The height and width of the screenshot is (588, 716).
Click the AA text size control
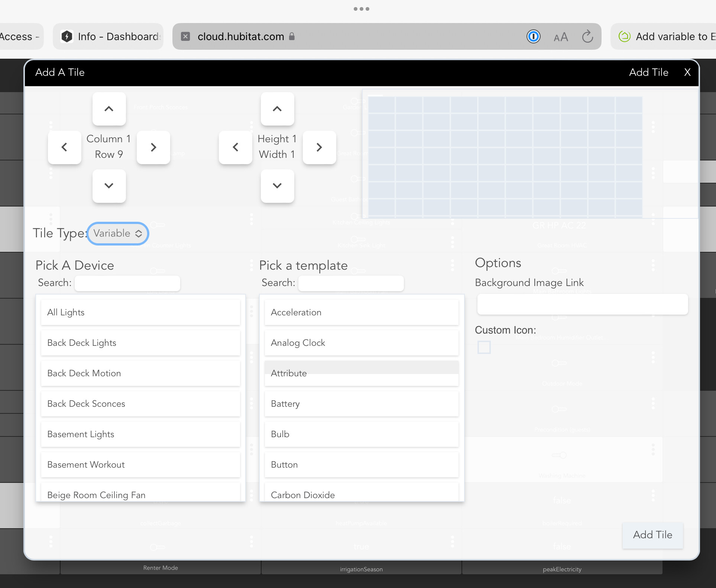click(x=561, y=36)
